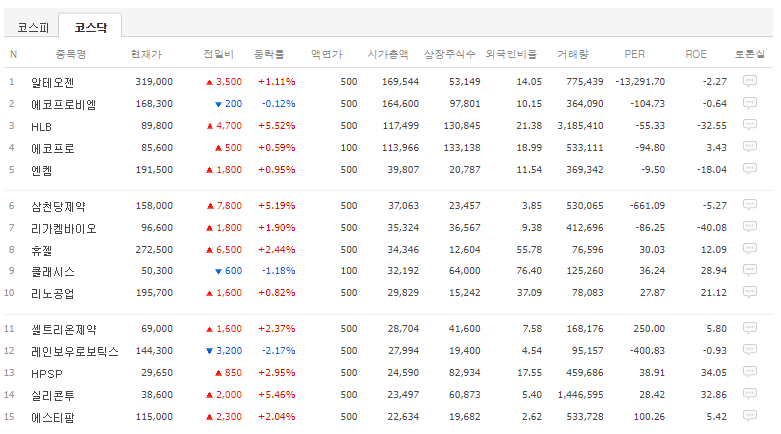Click the 현재가 column header
The height and width of the screenshot is (434, 781).
146,54
